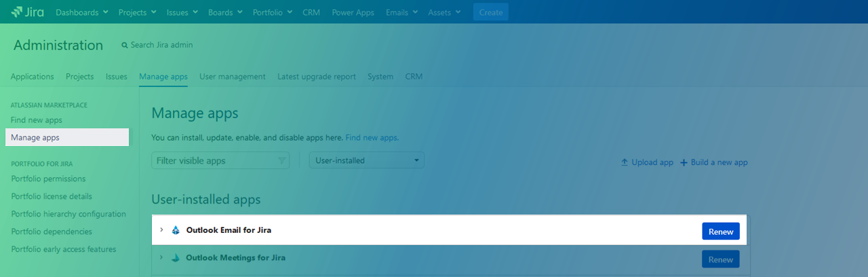This screenshot has height=277, width=868.
Task: Expand the Outlook Email for Jira row
Action: pos(161,230)
